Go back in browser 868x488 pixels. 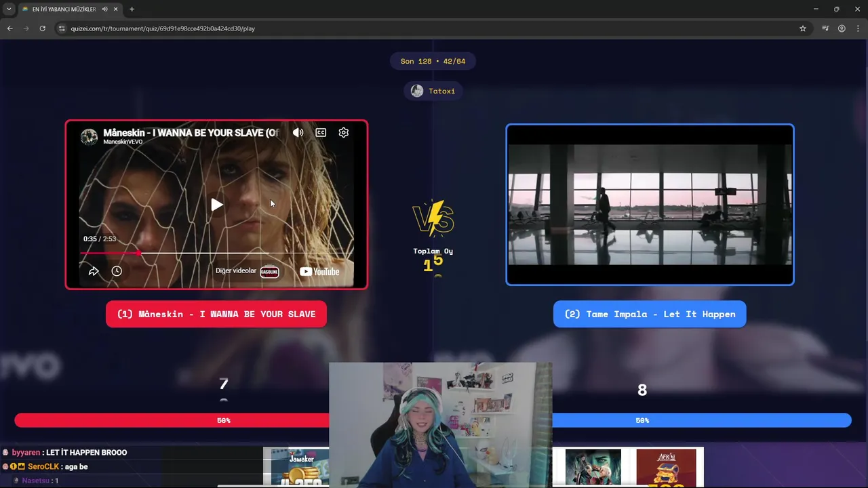coord(9,28)
